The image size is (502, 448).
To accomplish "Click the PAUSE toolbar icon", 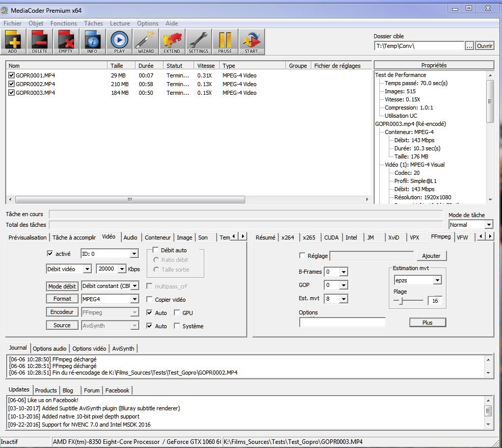I will coord(225,42).
